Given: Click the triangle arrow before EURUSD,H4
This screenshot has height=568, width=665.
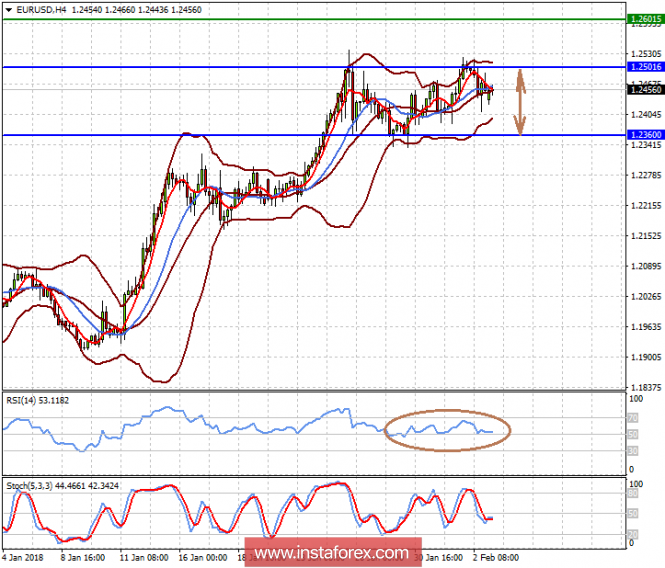Looking at the screenshot, I should click(8, 9).
